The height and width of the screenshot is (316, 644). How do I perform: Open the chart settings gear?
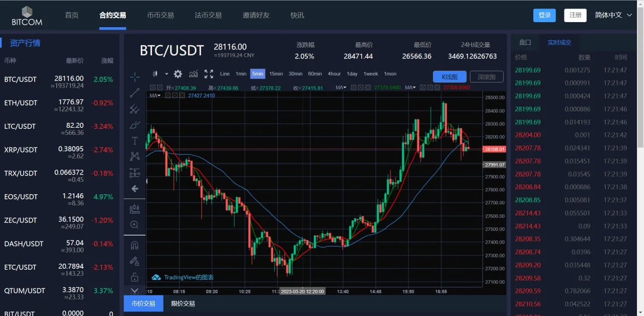(178, 74)
